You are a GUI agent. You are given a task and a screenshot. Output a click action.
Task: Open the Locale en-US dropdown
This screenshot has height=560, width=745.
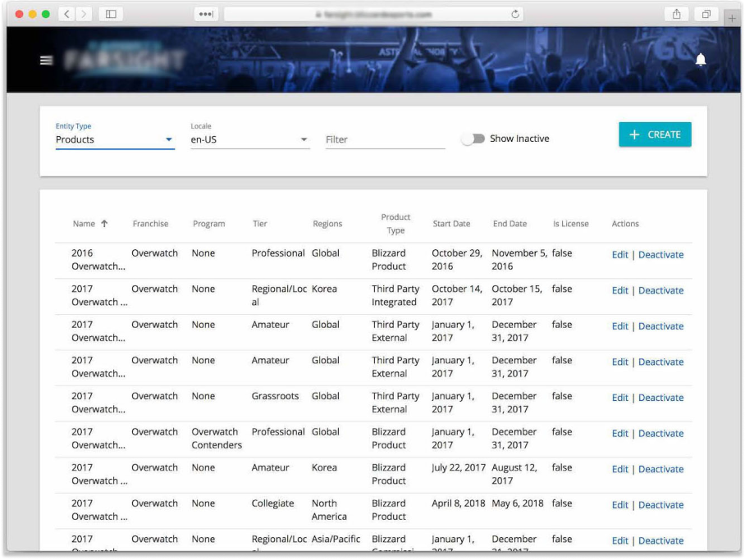(250, 139)
